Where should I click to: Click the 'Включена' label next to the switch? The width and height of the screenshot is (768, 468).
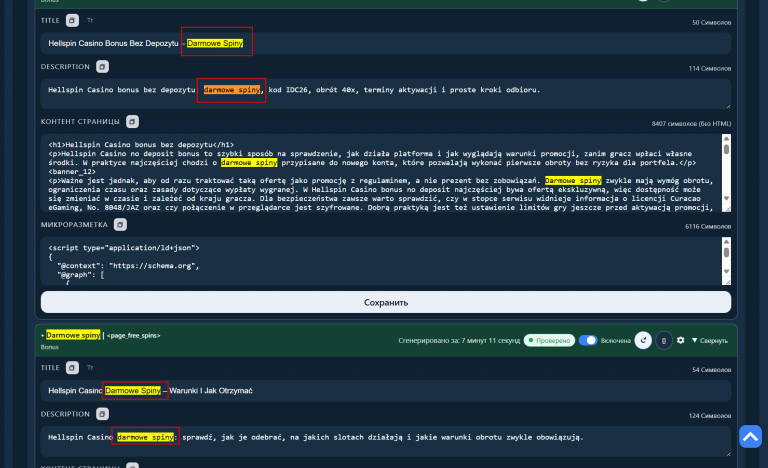(x=616, y=341)
